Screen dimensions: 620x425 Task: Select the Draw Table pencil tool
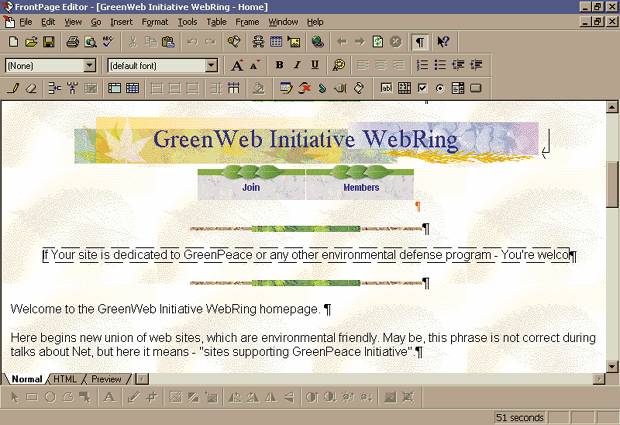coord(13,88)
